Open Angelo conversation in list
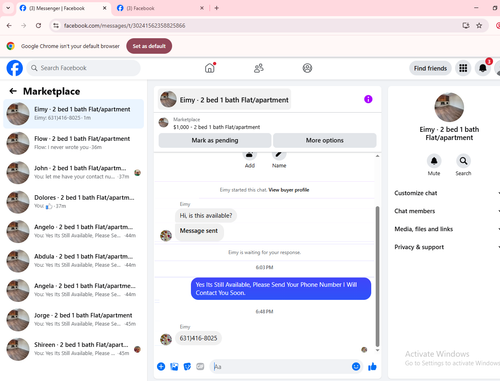Screen dimensions: 500x381 pyautogui.click(x=74, y=231)
